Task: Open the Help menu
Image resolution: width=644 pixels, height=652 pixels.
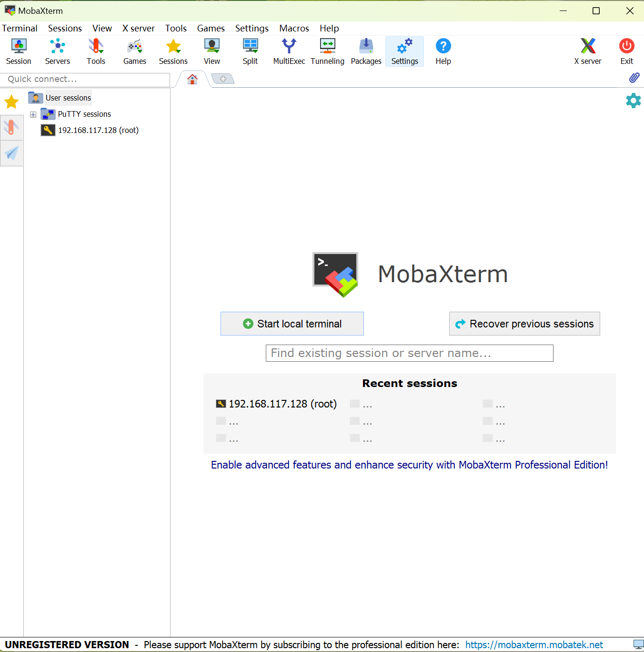Action: pyautogui.click(x=329, y=28)
